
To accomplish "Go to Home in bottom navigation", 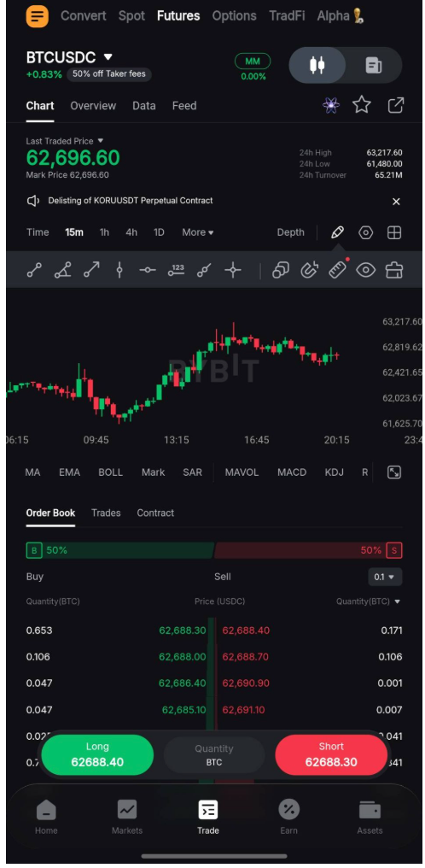I will tap(46, 817).
